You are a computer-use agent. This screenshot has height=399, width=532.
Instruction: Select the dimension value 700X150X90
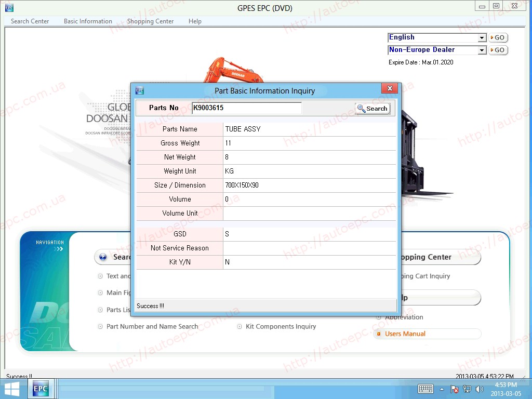(x=242, y=185)
